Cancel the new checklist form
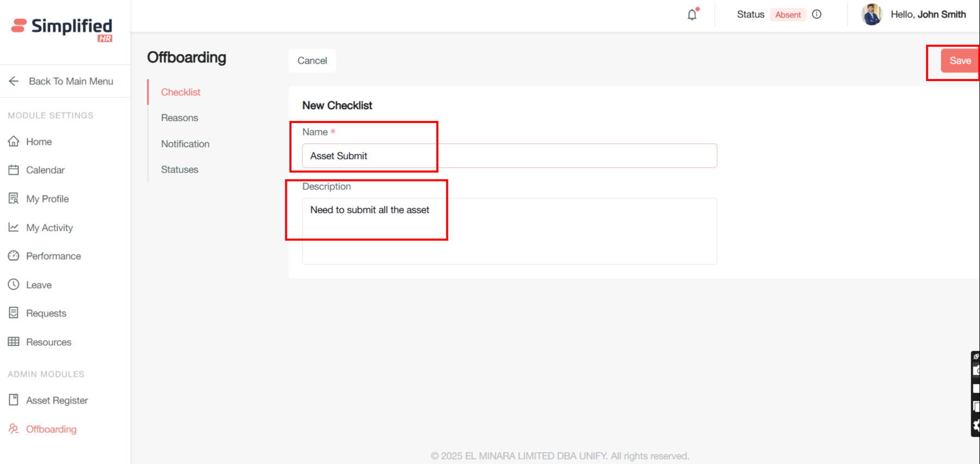 [312, 60]
